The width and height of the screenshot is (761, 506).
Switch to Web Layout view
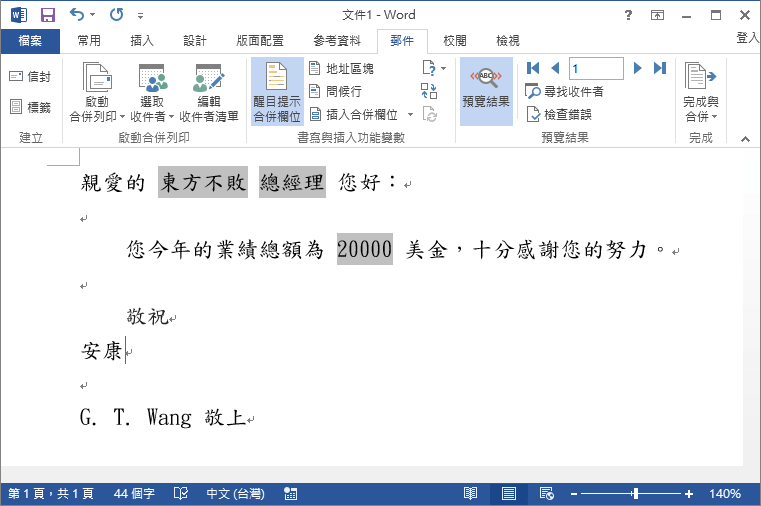click(x=546, y=494)
